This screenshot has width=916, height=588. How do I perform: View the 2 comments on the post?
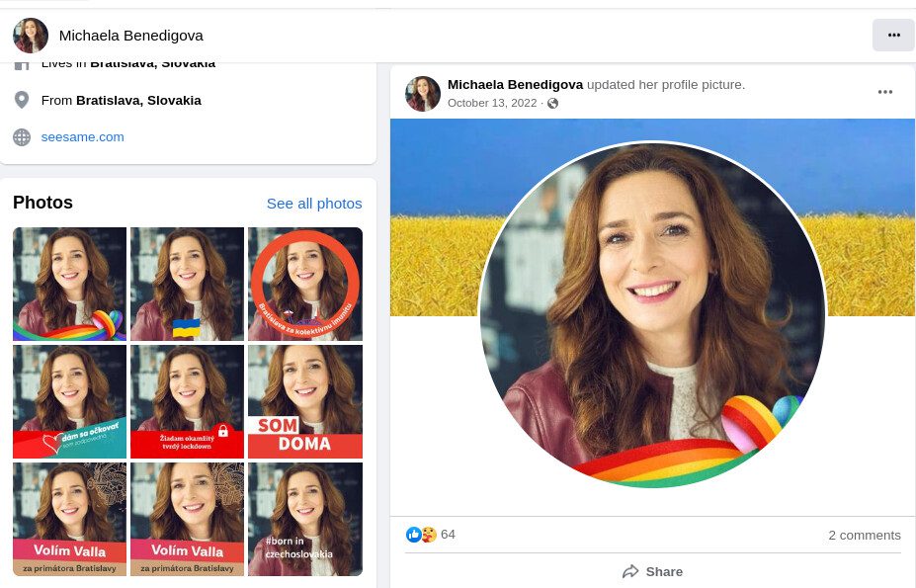click(864, 535)
